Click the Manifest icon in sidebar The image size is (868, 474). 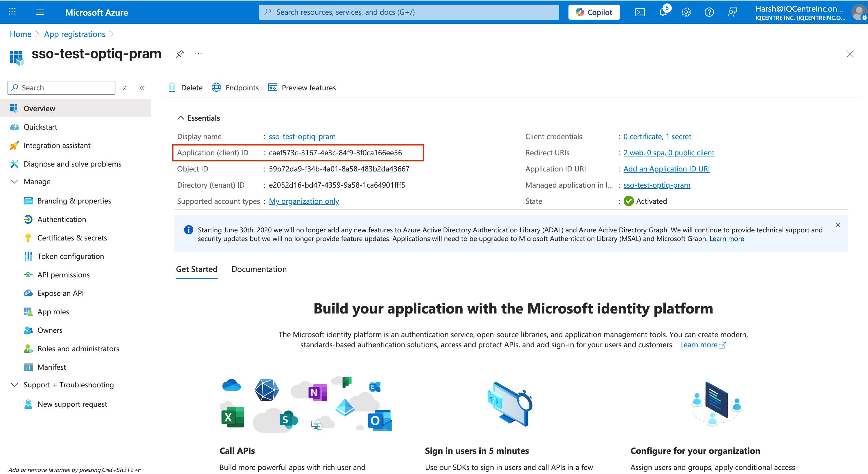(28, 367)
